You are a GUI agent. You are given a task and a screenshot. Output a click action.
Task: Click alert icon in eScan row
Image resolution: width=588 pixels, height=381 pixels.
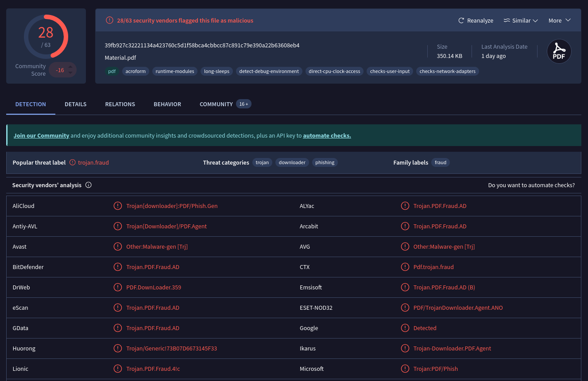118,308
